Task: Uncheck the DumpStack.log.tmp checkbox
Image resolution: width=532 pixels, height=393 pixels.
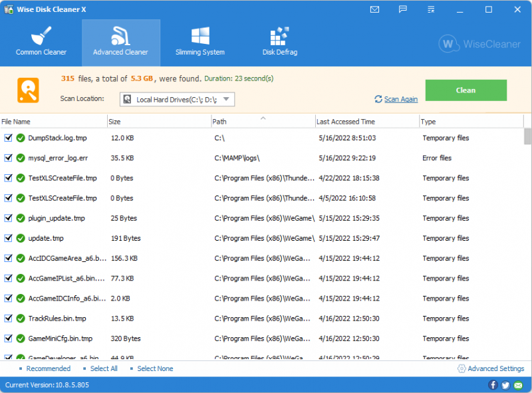Action: 9,138
